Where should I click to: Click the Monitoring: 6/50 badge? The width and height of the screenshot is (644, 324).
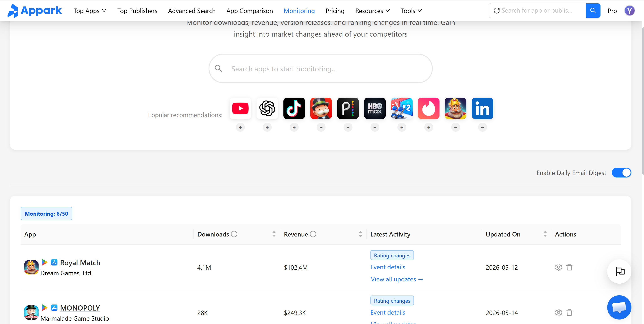[46, 213]
